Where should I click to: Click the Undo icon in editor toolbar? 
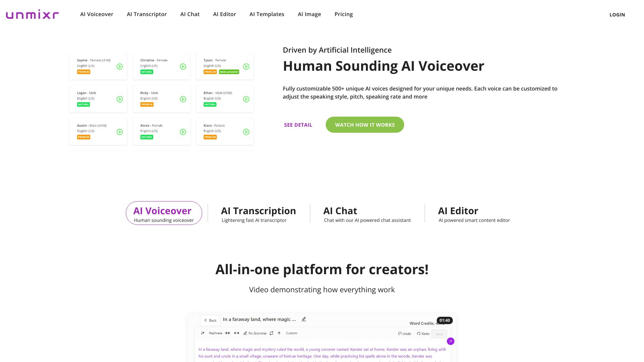398,333
